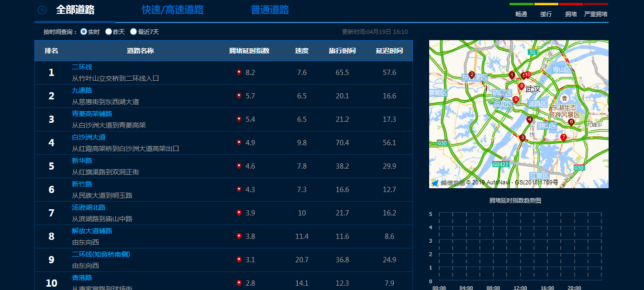This screenshot has width=644, height=290.
Task: Open the 九通路 road link
Action: pyautogui.click(x=82, y=90)
